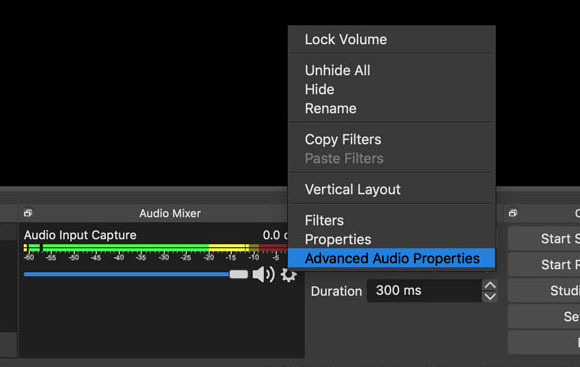Decrease Duration with the down arrow
The height and width of the screenshot is (367, 580).
490,297
